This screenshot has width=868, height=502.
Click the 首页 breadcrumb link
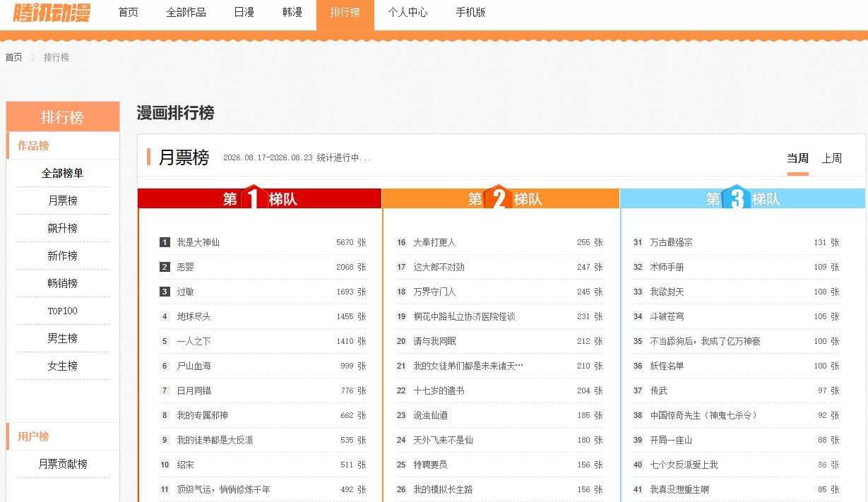pyautogui.click(x=14, y=57)
